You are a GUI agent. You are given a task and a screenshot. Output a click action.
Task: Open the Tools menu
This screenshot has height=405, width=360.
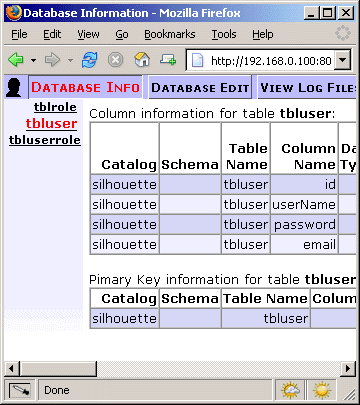coord(224,34)
